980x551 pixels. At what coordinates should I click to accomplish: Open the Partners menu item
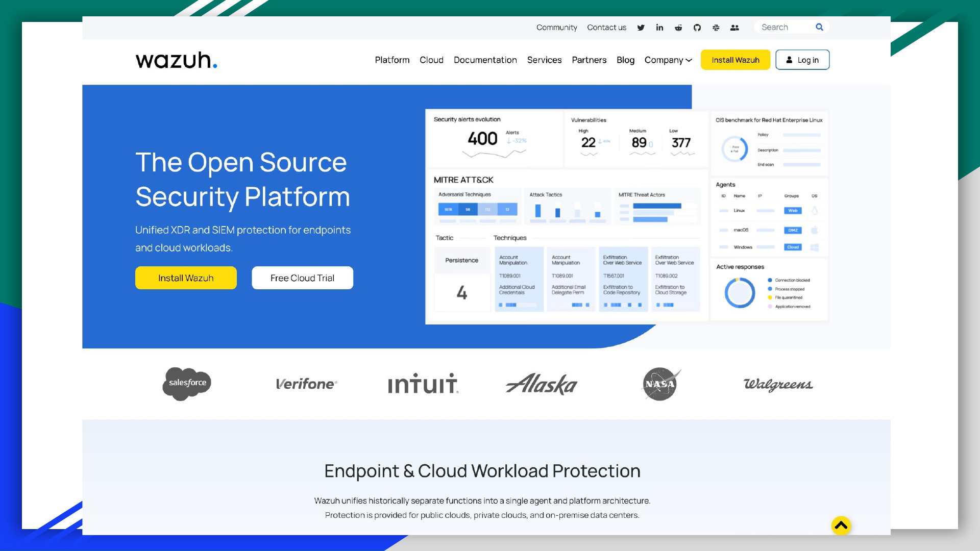click(x=589, y=60)
